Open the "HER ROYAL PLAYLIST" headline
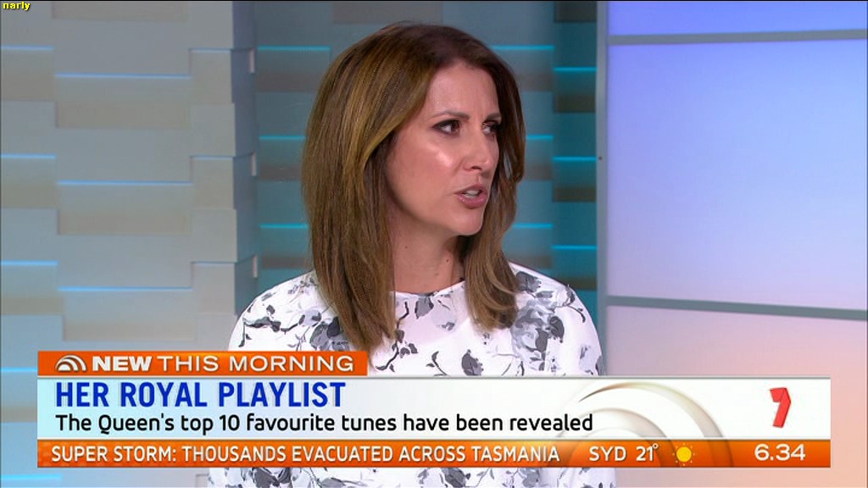This screenshot has height=488, width=868. pyautogui.click(x=200, y=395)
